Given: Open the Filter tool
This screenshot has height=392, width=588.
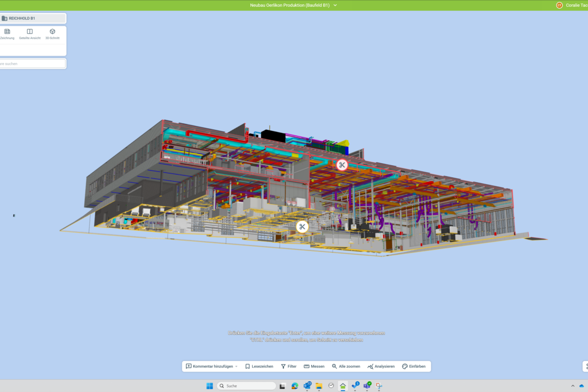Looking at the screenshot, I should [x=289, y=367].
